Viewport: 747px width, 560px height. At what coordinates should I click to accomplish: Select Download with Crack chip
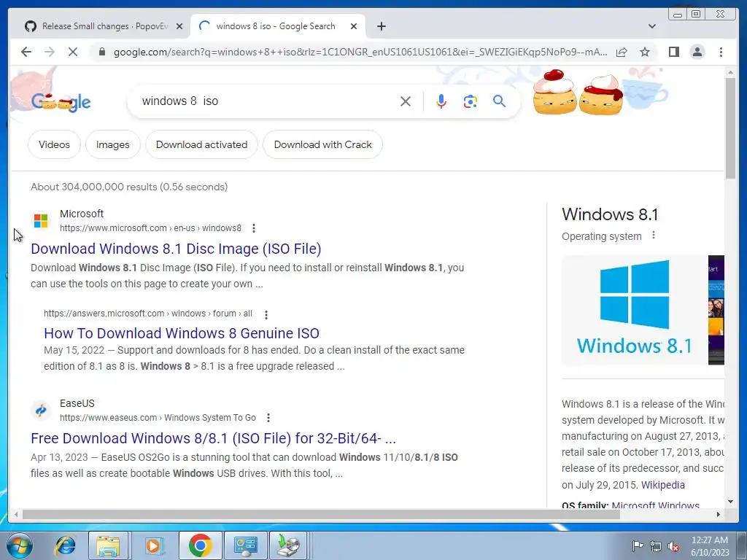pos(322,144)
